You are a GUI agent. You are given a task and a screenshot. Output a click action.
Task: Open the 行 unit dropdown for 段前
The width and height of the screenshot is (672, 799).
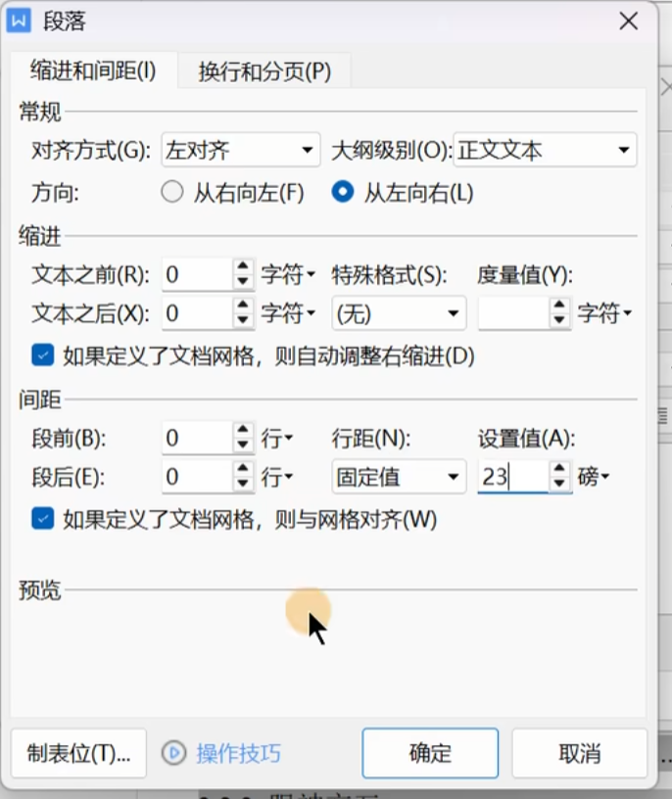(277, 438)
